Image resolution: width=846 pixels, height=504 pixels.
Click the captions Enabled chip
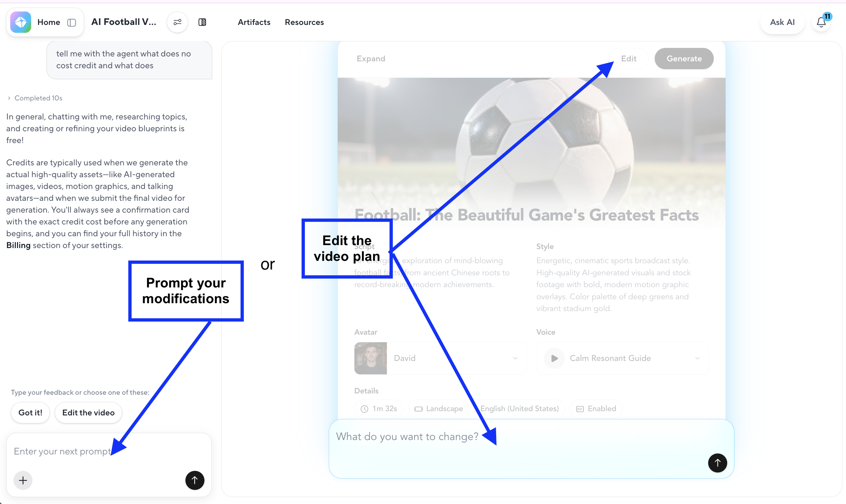(596, 409)
